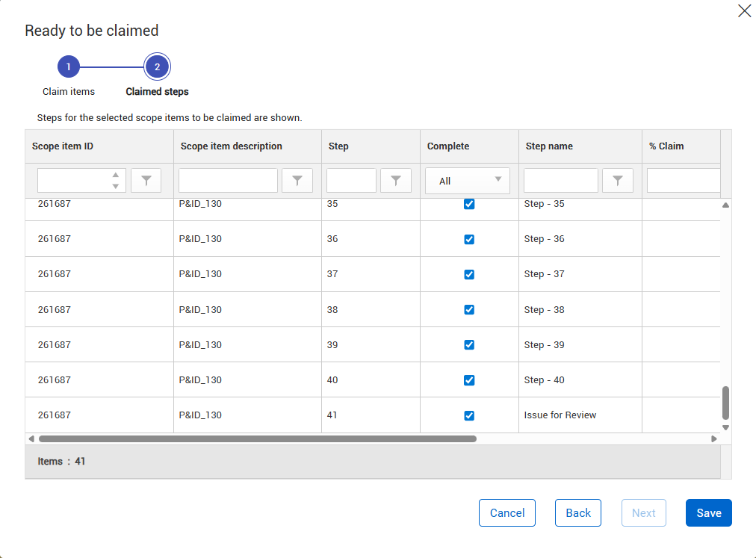Cancel the claim dialog
The image size is (756, 558).
pos(507,513)
